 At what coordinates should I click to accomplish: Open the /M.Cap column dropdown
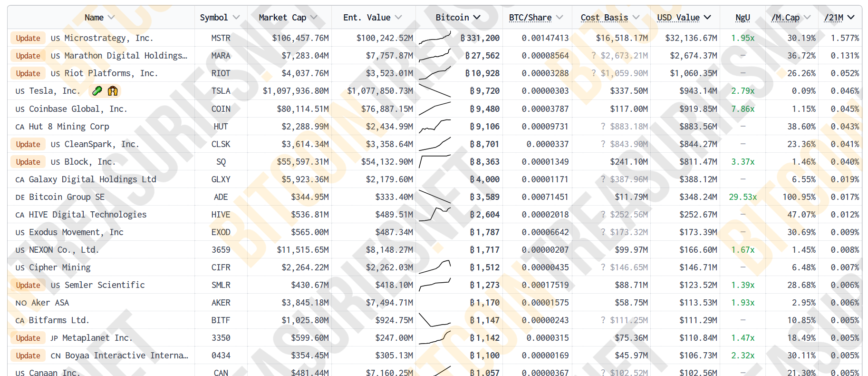(807, 18)
